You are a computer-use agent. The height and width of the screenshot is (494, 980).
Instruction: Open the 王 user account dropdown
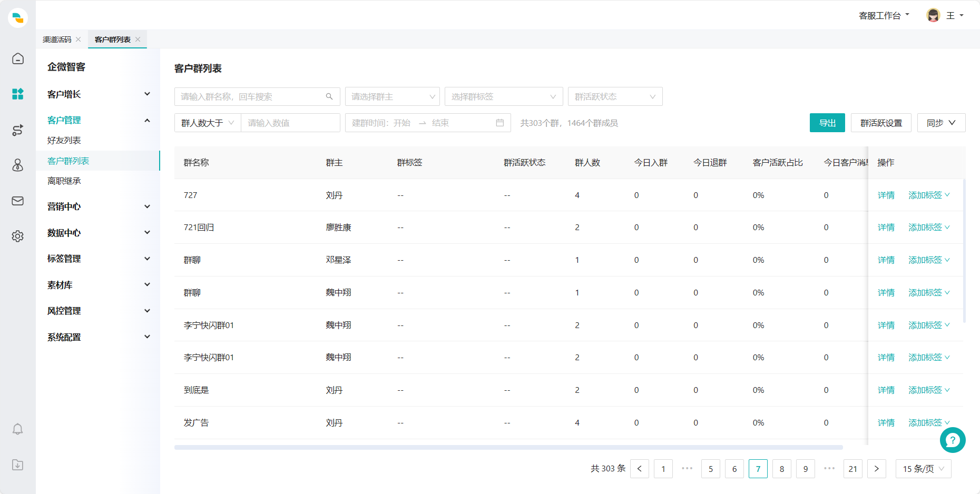pos(955,16)
